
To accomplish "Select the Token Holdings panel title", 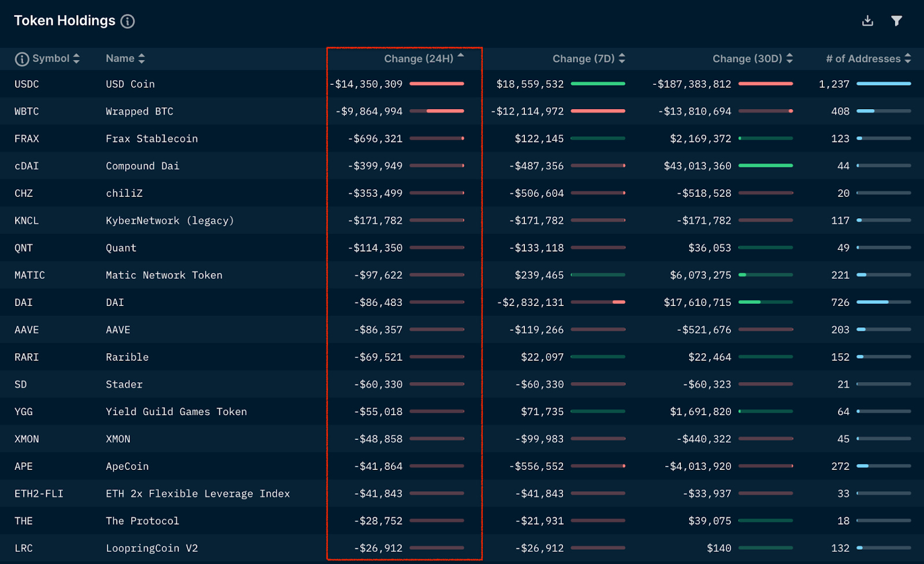I will (x=65, y=21).
